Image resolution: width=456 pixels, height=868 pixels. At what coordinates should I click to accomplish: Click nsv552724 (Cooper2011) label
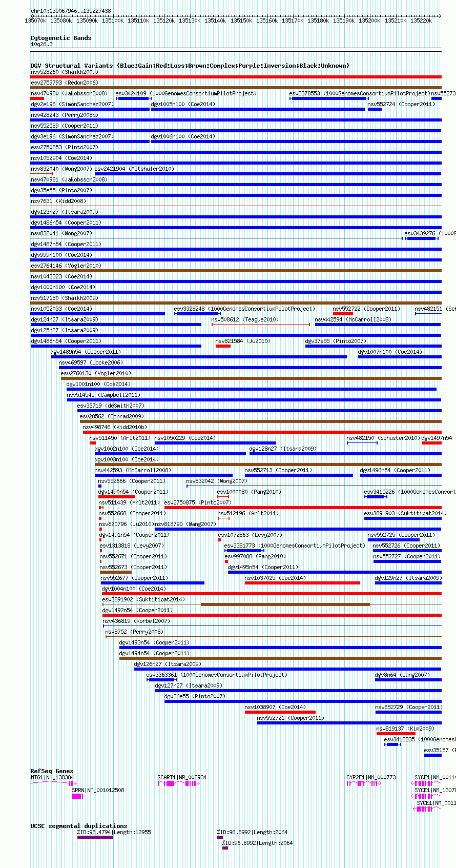pyautogui.click(x=401, y=104)
